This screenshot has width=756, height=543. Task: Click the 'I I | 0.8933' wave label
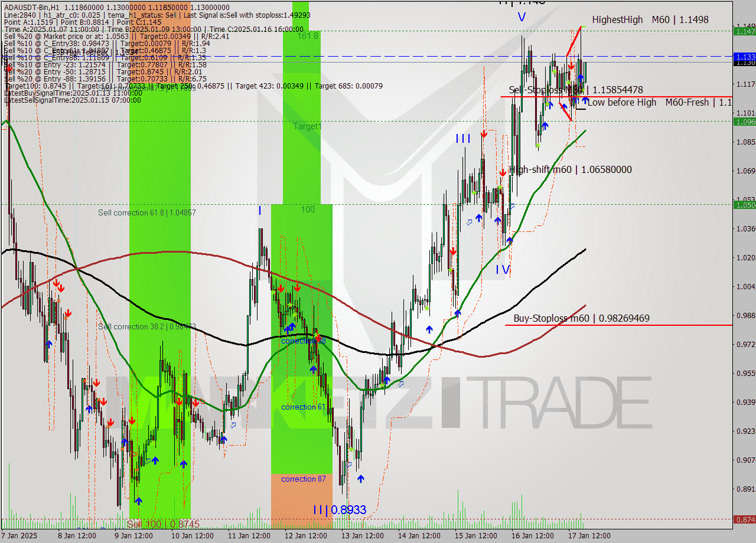pyautogui.click(x=340, y=509)
